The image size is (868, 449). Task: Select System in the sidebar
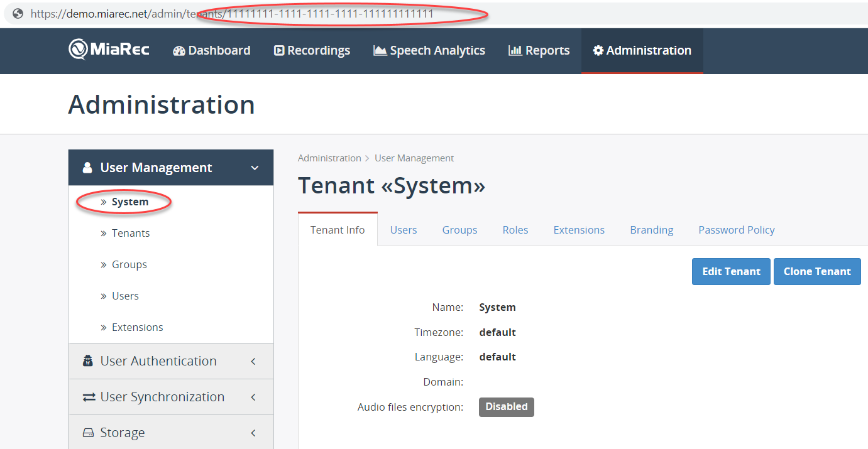130,202
